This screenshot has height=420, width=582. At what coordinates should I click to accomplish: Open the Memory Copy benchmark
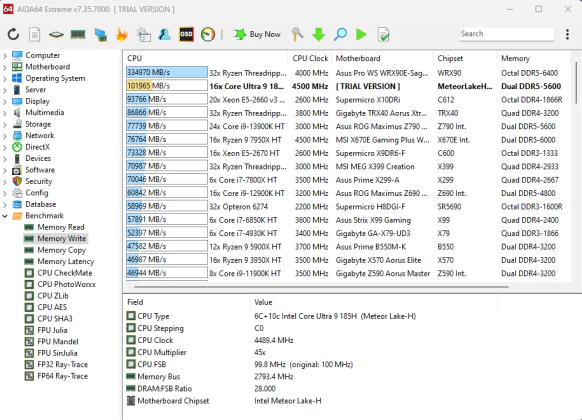pos(61,250)
